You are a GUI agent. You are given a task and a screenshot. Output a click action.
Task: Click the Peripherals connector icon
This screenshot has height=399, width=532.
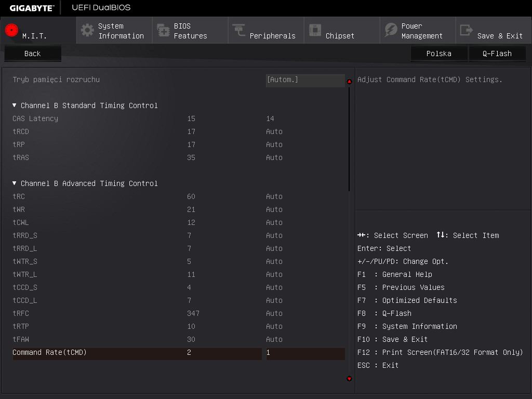239,30
